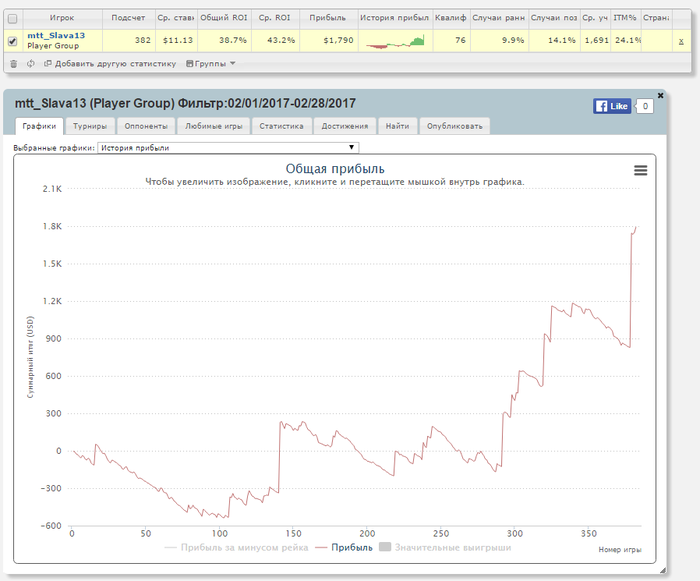Expand the Выбранные графики combo box

click(228, 148)
